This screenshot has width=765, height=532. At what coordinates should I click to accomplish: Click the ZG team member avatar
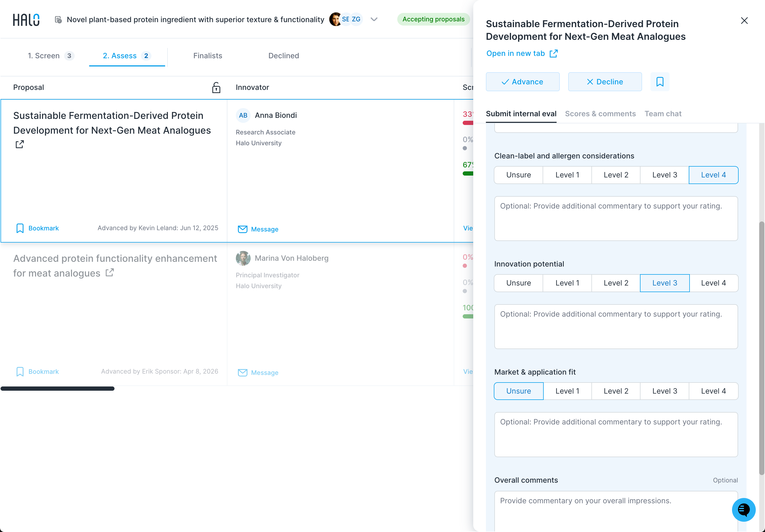click(x=356, y=19)
